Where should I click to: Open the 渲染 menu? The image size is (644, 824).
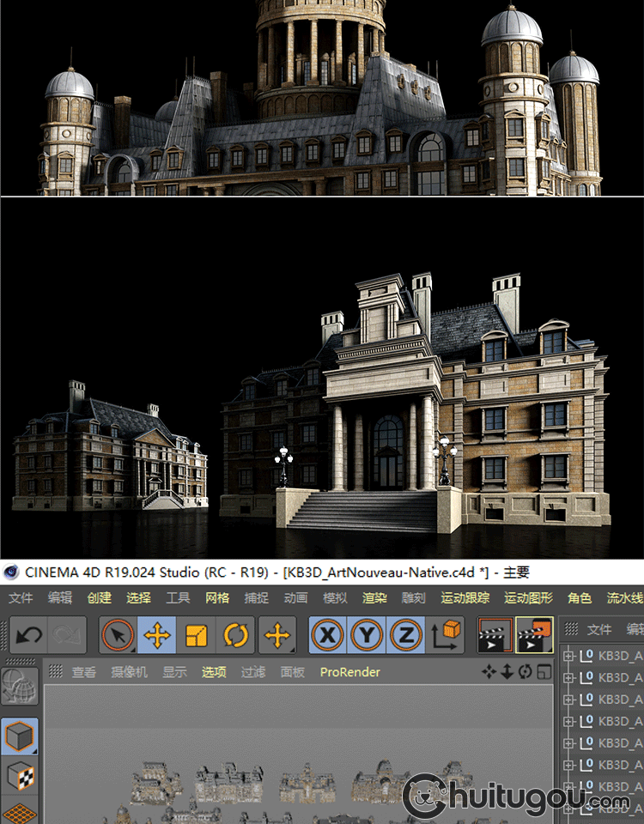tap(374, 597)
